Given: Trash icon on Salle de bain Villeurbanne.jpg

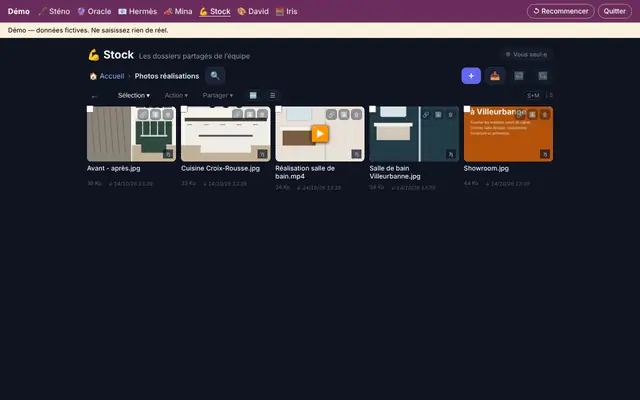Looking at the screenshot, I should (x=451, y=115).
